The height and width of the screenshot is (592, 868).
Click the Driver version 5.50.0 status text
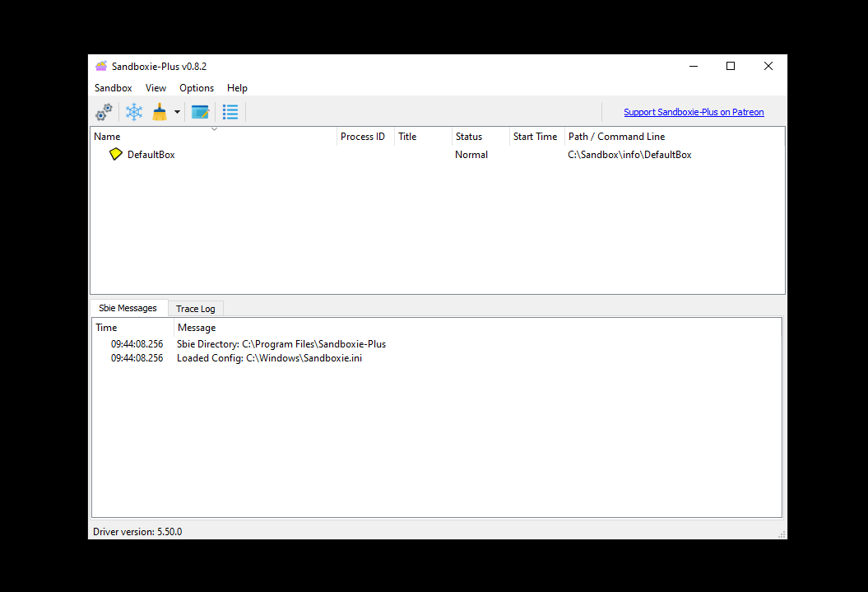pyautogui.click(x=137, y=532)
